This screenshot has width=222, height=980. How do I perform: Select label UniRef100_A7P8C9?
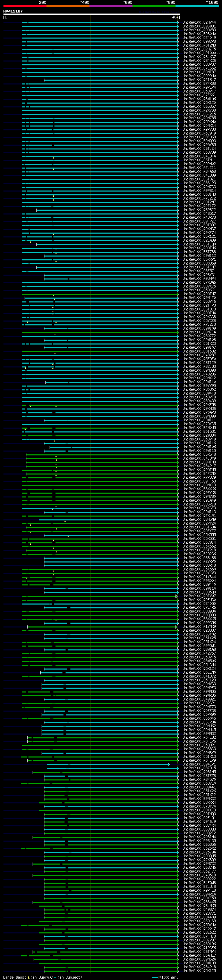click(199, 477)
